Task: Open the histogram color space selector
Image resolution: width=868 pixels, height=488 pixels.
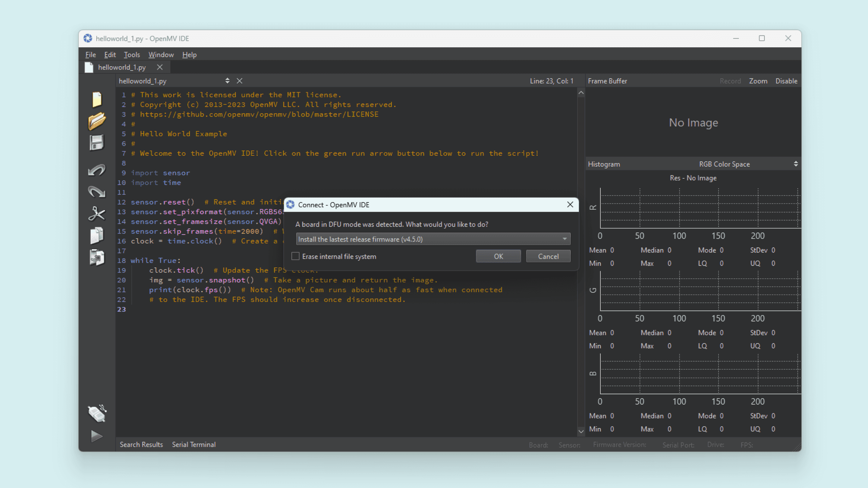Action: point(796,164)
